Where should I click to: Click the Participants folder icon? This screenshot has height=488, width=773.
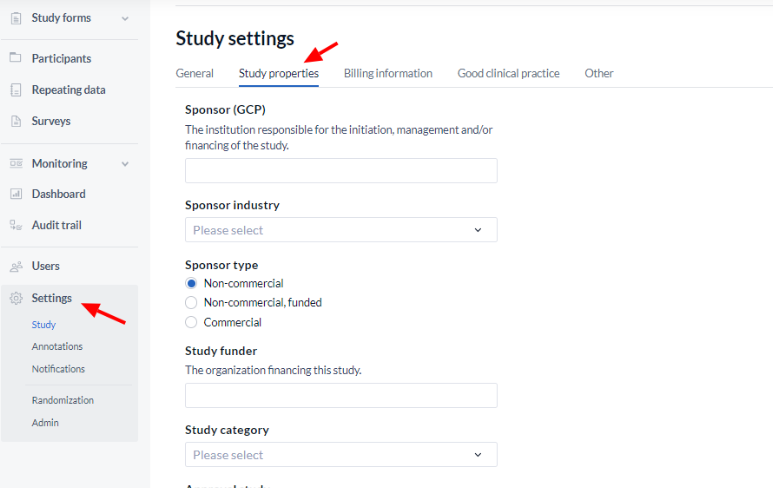(16, 58)
